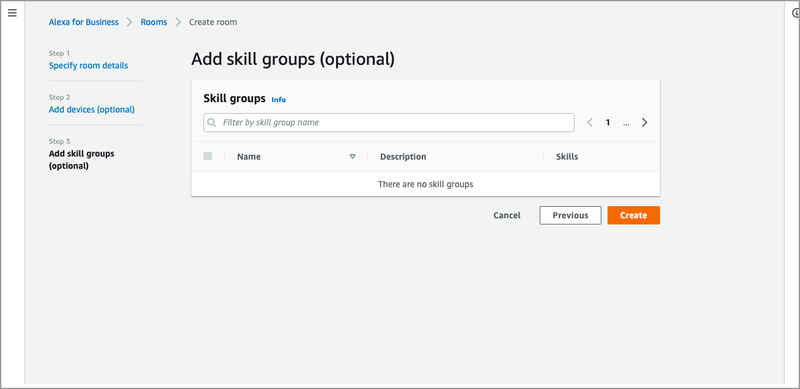Go to next page with right chevron

tap(644, 123)
